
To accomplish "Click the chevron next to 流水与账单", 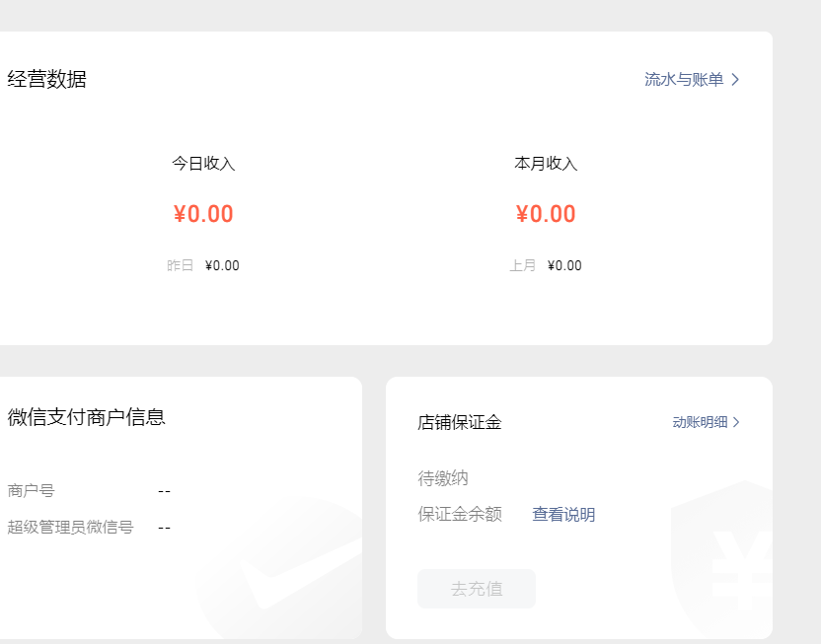I will click(x=736, y=80).
